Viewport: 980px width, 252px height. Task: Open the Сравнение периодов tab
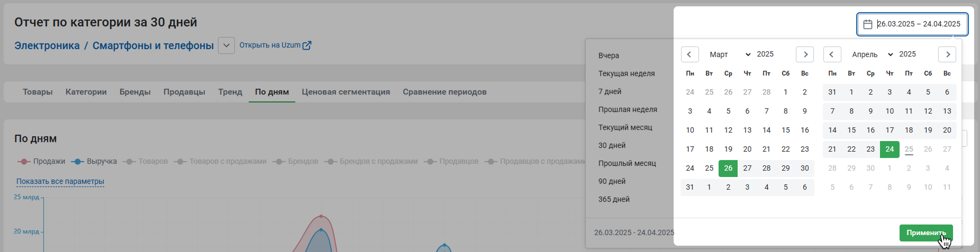click(444, 92)
